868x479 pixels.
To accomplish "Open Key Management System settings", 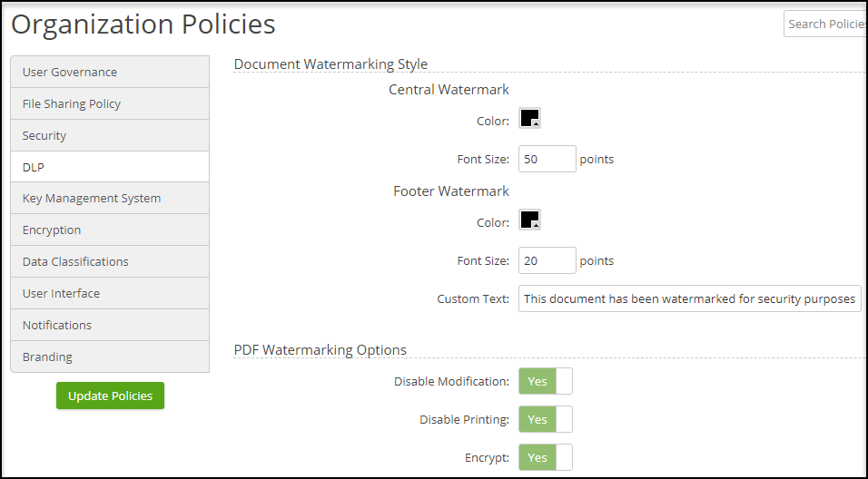I will click(x=110, y=198).
